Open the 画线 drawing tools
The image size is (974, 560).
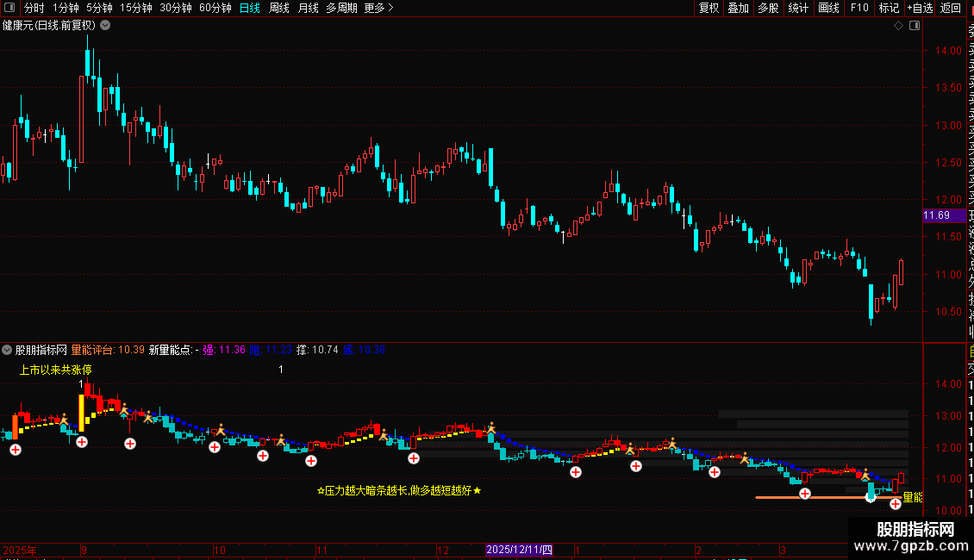tap(828, 8)
